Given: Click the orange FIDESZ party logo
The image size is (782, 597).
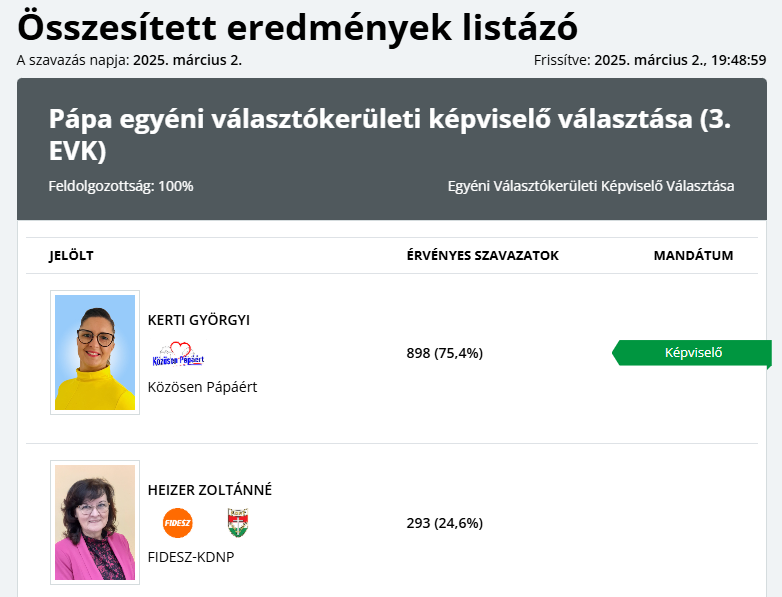Looking at the screenshot, I should [177, 523].
